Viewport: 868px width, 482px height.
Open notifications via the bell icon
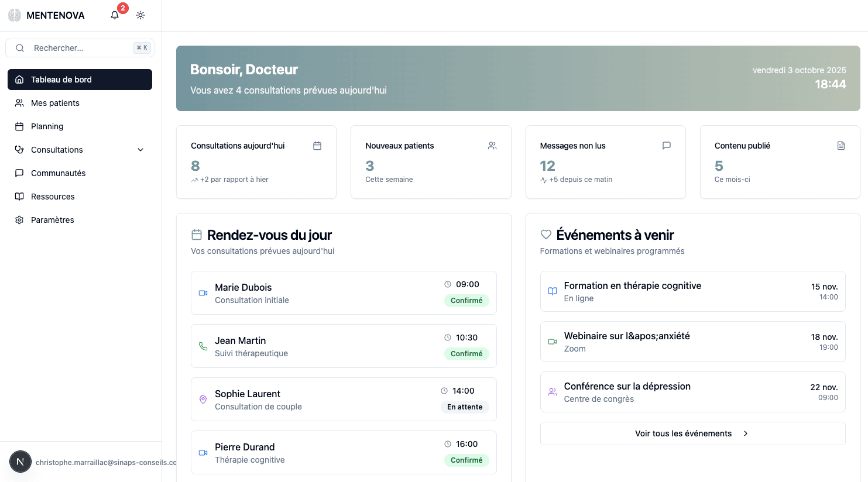pos(114,15)
